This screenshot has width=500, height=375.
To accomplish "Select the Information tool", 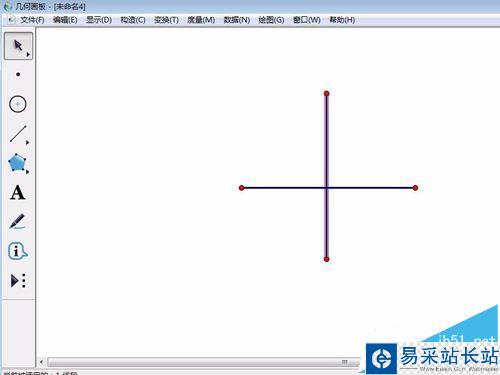I will [x=18, y=251].
